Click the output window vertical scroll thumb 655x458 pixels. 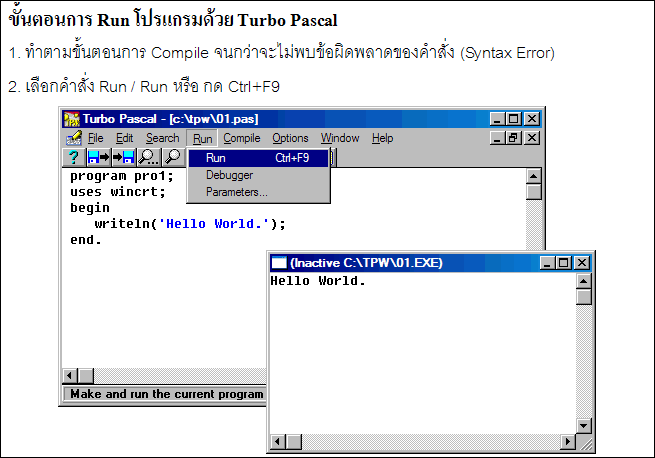584,297
